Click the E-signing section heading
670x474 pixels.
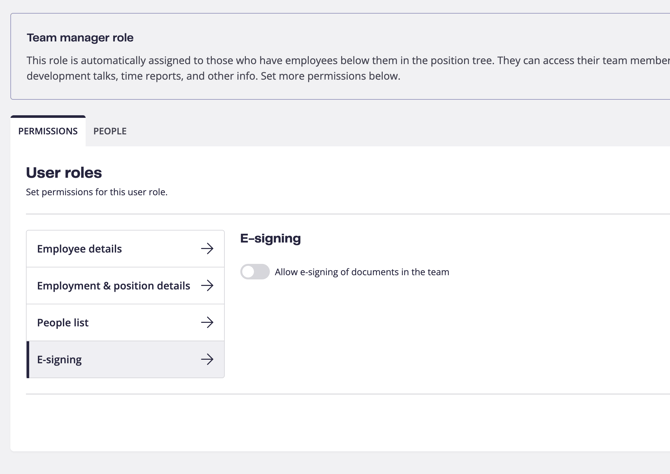pos(270,239)
